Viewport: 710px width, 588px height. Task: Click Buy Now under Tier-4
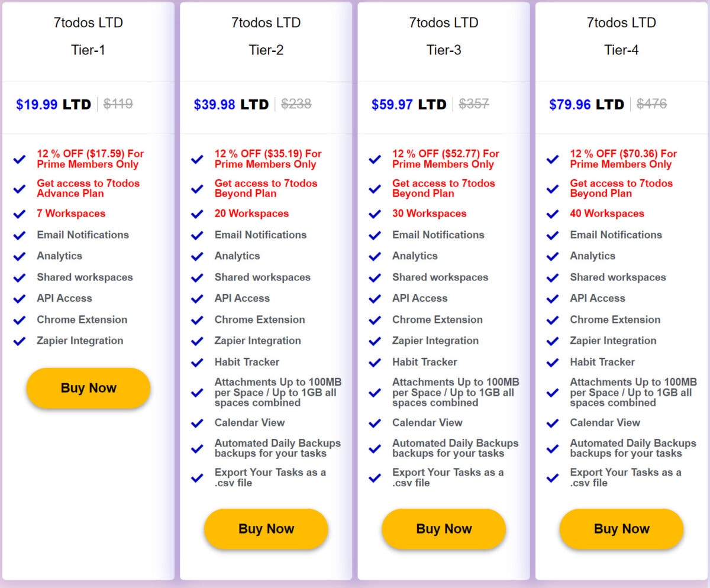tap(621, 529)
